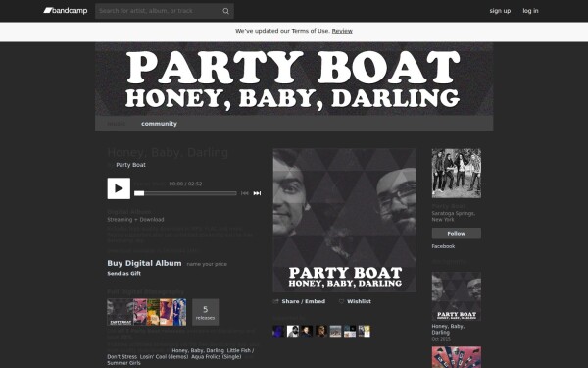Open the seventh supporter avatar
Viewport: 588px width, 368px height.
[x=364, y=332]
